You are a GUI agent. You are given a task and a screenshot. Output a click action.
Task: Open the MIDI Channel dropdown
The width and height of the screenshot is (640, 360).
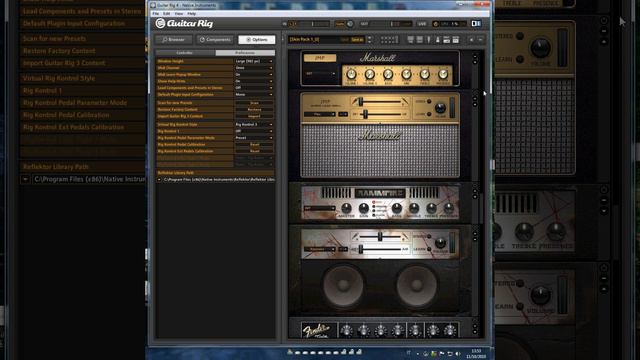pos(254,68)
